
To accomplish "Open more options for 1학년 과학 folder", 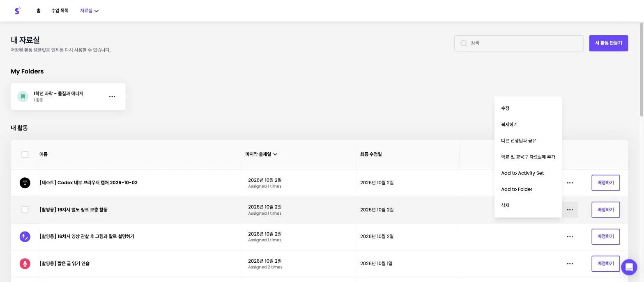I will (112, 96).
